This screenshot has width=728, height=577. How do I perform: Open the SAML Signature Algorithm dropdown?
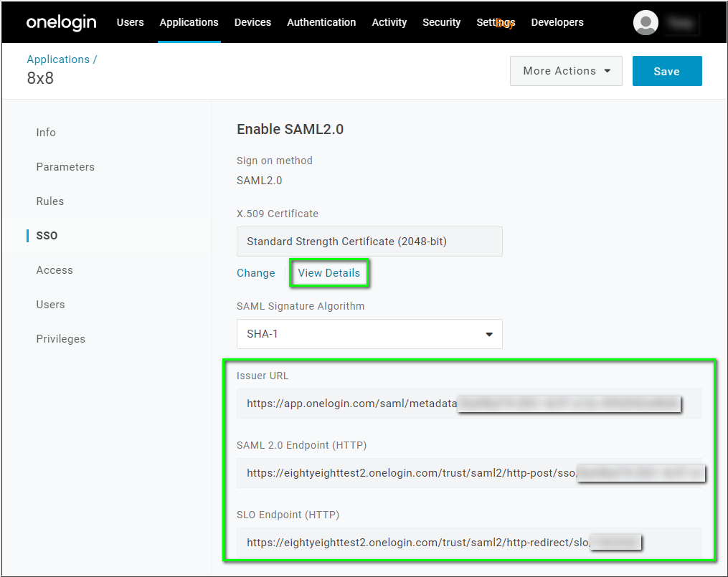[x=369, y=334]
